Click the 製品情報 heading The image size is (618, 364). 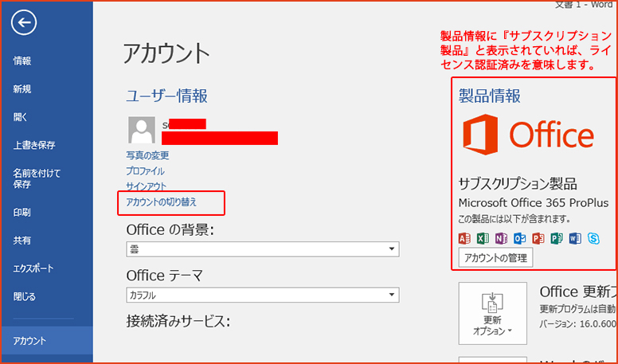pyautogui.click(x=490, y=96)
